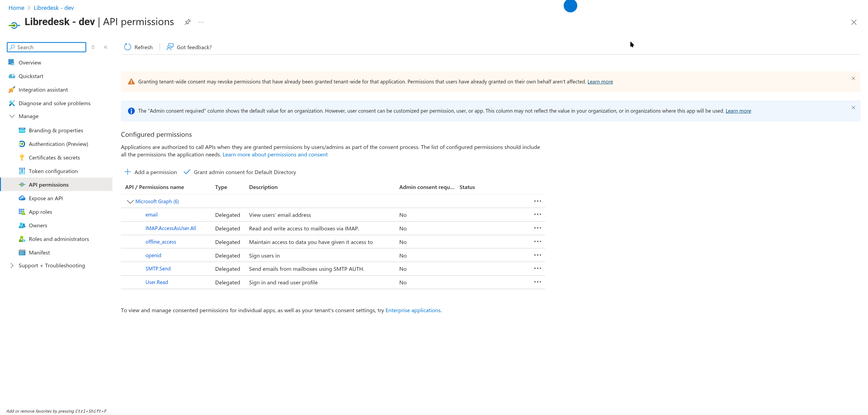Screen dimensions: 868x415
Task: Click the Home breadcrumb link
Action: click(x=16, y=8)
